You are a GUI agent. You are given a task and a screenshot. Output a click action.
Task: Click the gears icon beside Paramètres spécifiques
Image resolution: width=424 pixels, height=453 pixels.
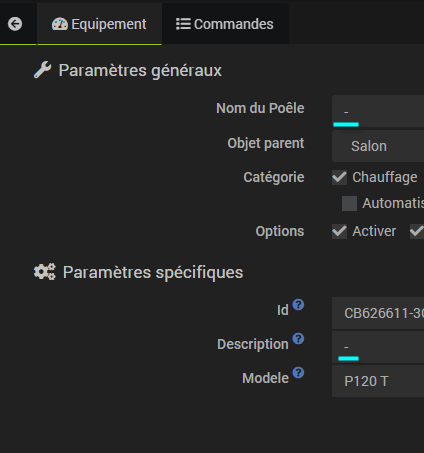(44, 272)
